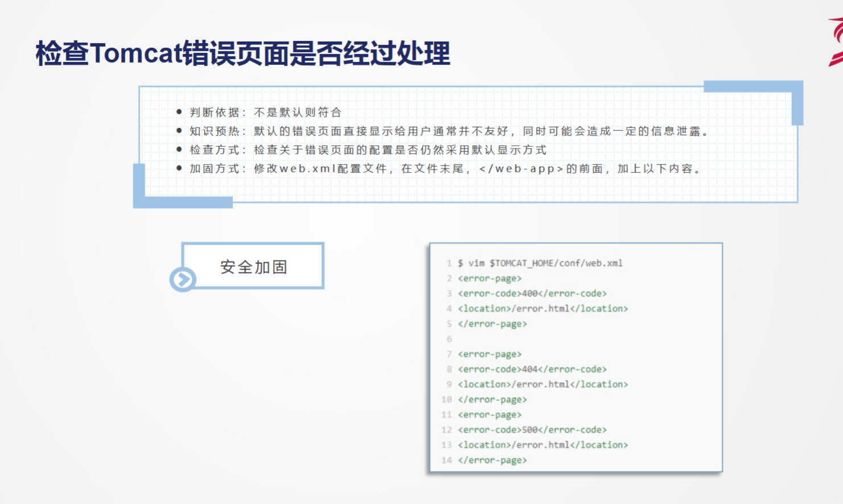Click code line with error-code 400
This screenshot has width=843, height=504.
(x=532, y=294)
